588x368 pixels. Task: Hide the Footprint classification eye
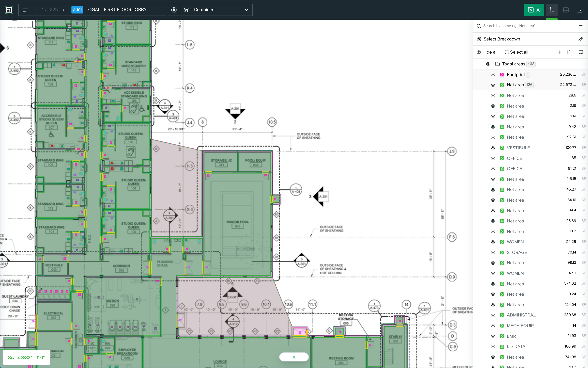pos(493,75)
